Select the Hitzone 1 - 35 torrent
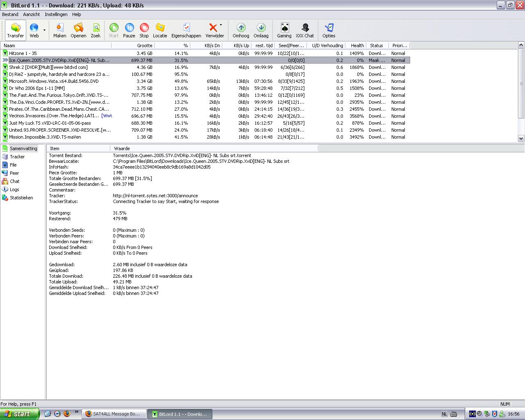This screenshot has height=420, width=525. [205, 53]
